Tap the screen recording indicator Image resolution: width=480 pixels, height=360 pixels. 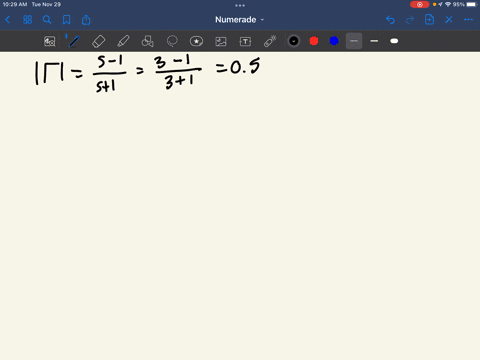[x=420, y=4]
